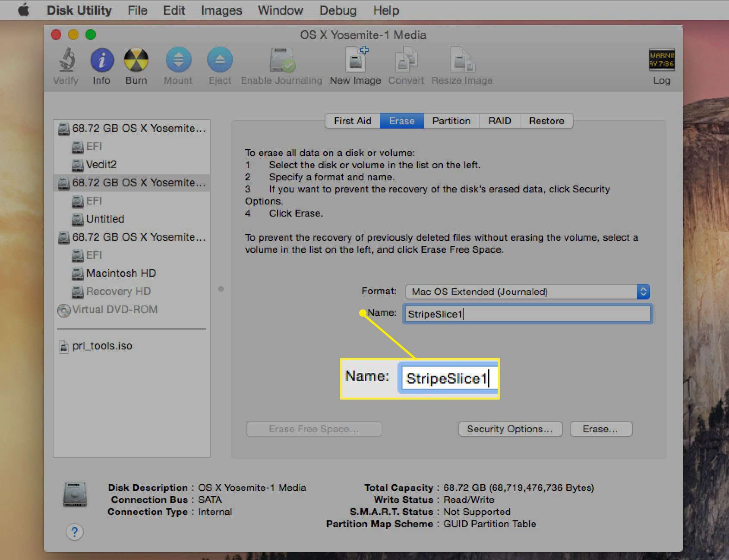
Task: Minimize the Disk Utility window
Action: pos(73,35)
